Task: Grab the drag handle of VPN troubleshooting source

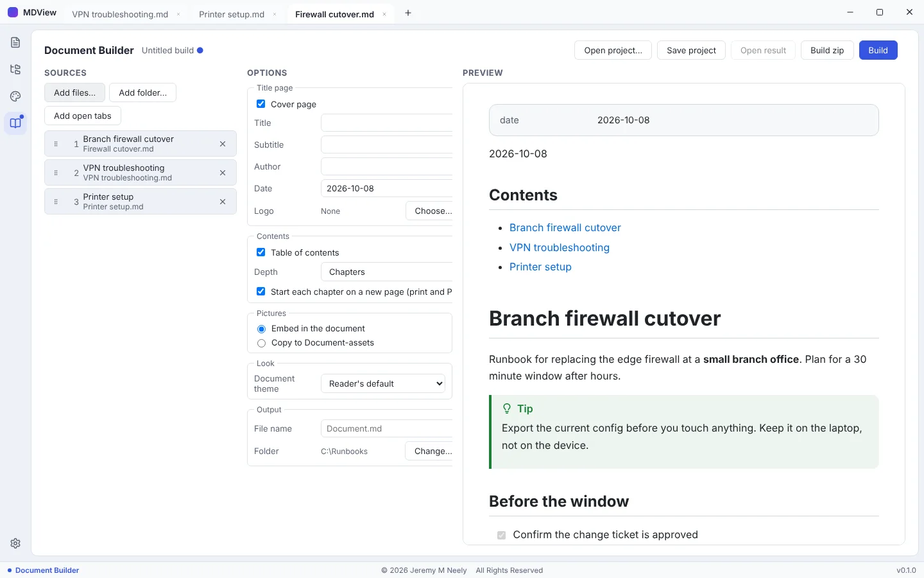Action: pyautogui.click(x=56, y=173)
